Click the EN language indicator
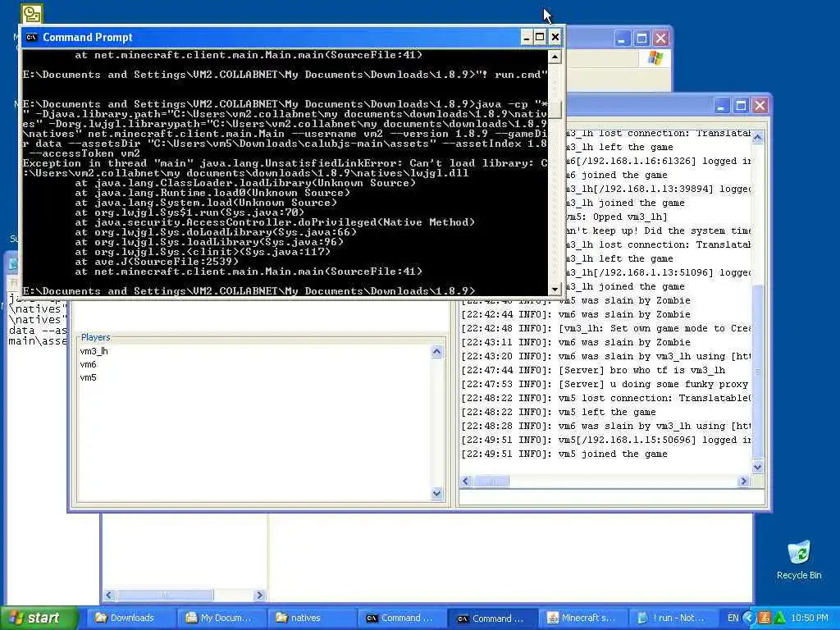The image size is (840, 630). (x=733, y=618)
